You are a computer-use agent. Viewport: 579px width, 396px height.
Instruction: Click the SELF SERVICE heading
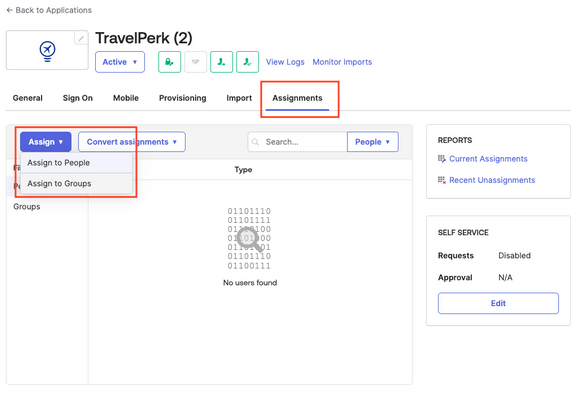tap(463, 233)
